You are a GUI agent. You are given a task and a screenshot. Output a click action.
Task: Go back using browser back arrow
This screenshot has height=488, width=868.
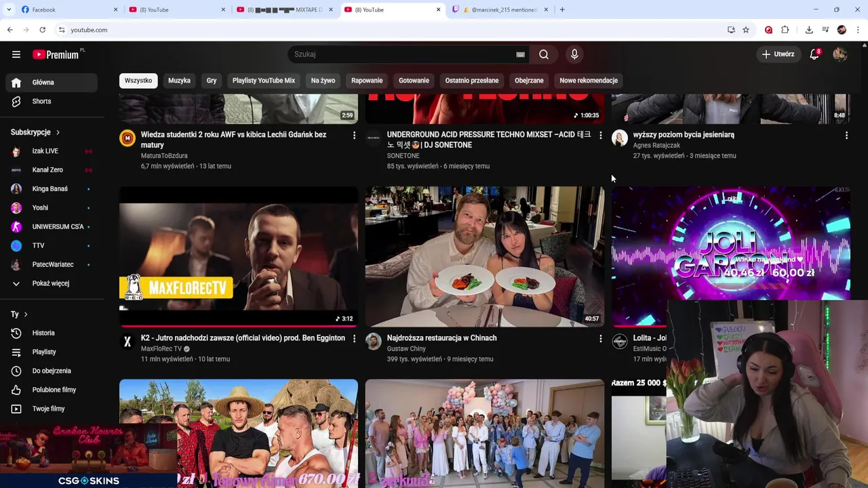[x=9, y=30]
